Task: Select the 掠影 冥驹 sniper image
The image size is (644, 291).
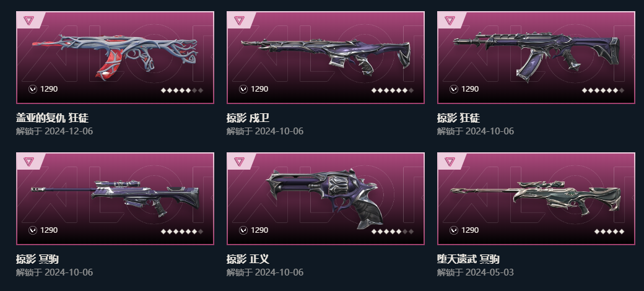Action: (115, 198)
